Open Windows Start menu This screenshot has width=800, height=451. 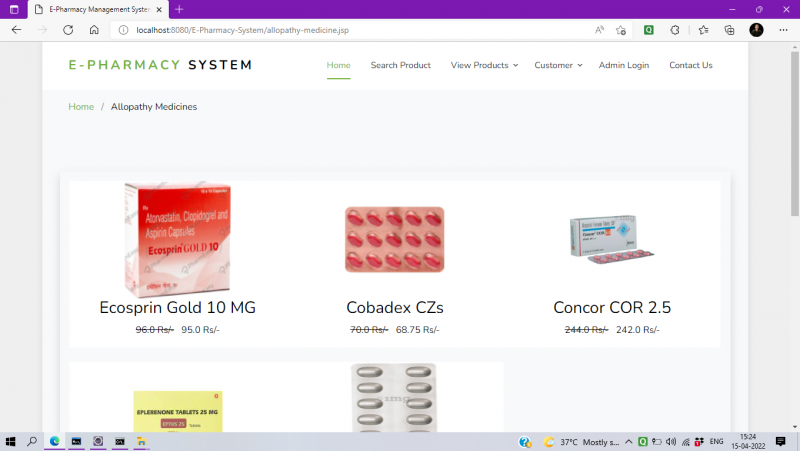[x=10, y=442]
